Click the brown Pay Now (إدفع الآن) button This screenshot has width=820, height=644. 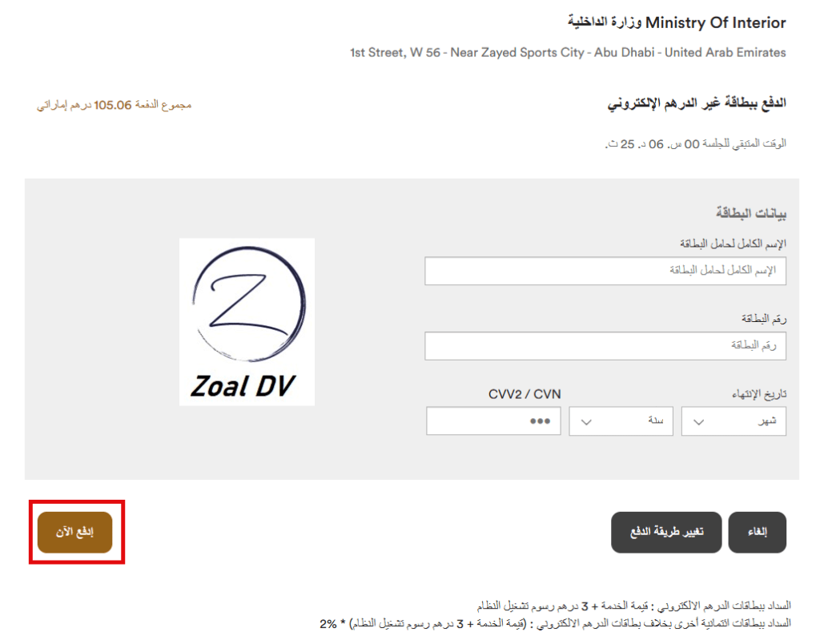pyautogui.click(x=74, y=532)
